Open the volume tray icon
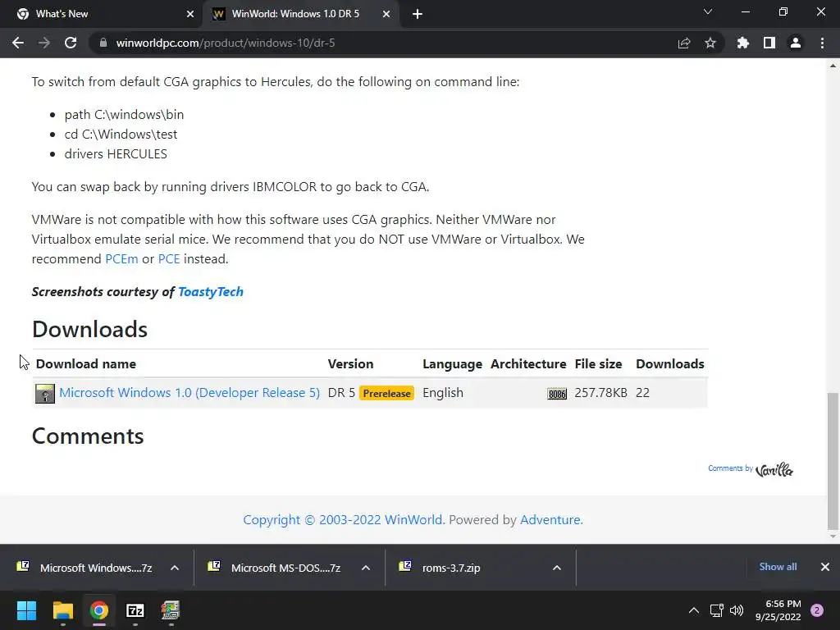The height and width of the screenshot is (630, 840). pyautogui.click(x=737, y=610)
